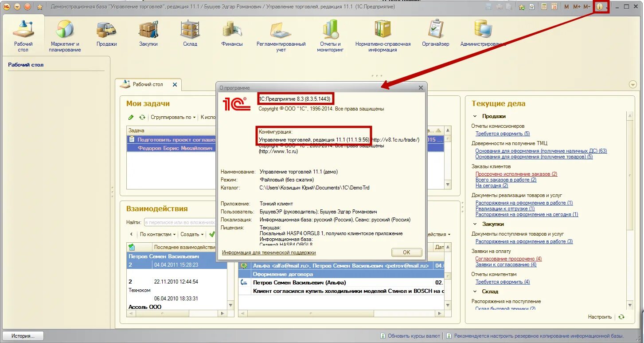Open the calculator from the title toolbar
Screen dimensions: 644x343
point(543,7)
